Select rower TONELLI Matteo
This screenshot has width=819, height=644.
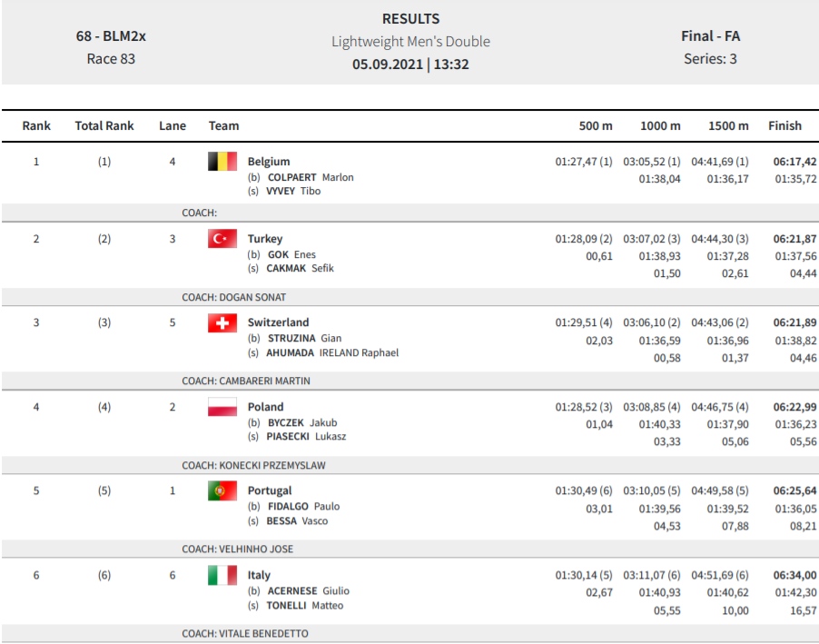(304, 605)
